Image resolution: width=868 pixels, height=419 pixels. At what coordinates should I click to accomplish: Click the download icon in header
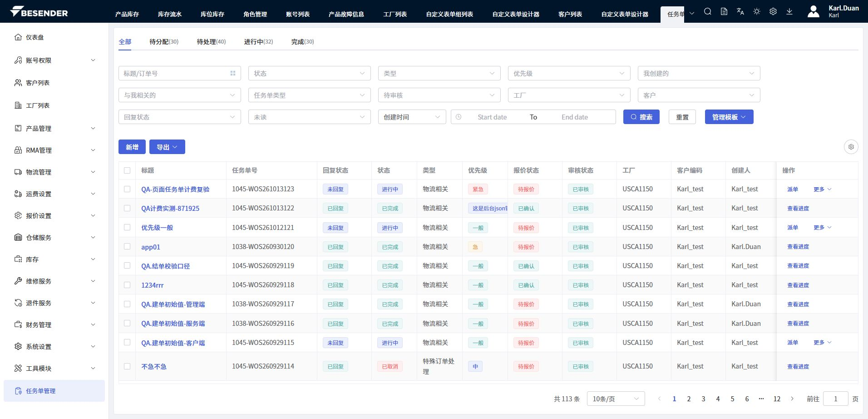pyautogui.click(x=789, y=12)
